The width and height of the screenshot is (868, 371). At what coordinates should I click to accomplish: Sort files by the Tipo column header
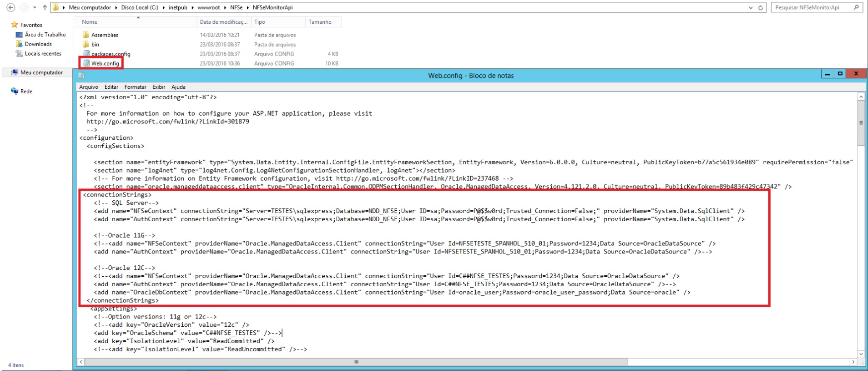click(x=279, y=22)
